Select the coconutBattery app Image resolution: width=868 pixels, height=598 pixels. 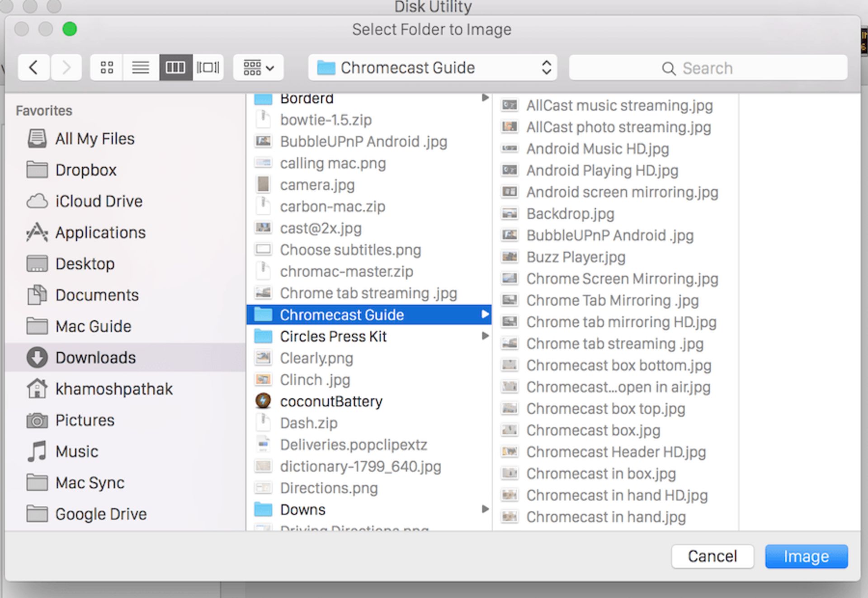(369, 401)
